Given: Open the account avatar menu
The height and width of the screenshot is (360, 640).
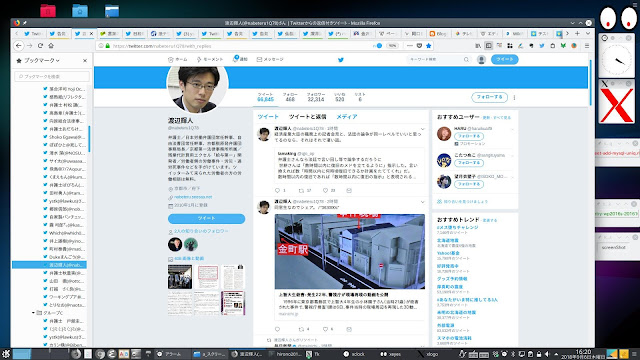Looking at the screenshot, I should point(481,60).
